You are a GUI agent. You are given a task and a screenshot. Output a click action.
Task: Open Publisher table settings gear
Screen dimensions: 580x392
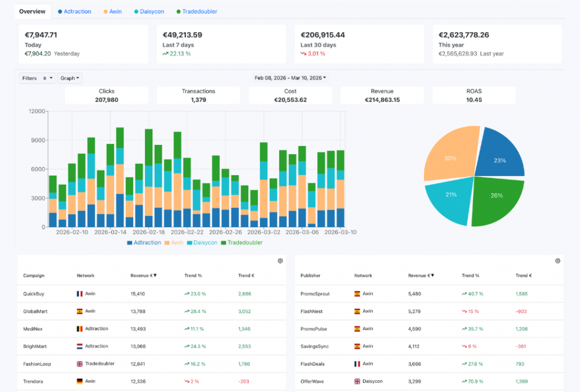tap(557, 261)
